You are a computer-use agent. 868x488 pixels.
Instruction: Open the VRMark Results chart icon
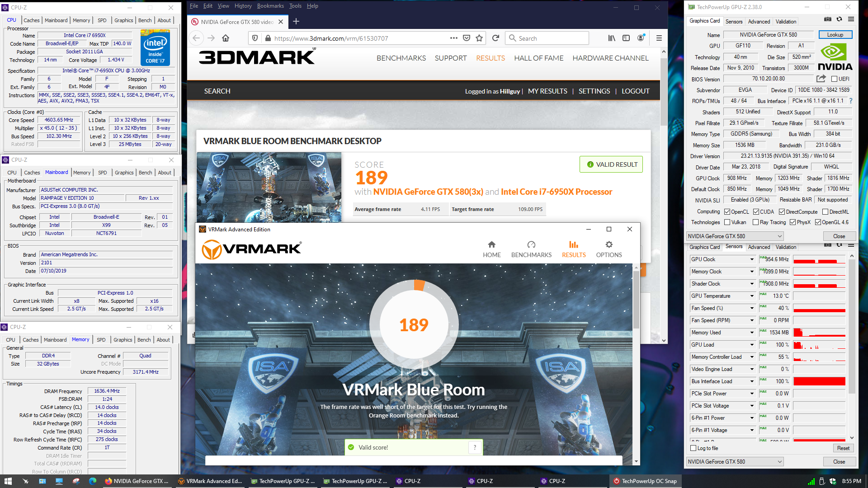pos(574,244)
